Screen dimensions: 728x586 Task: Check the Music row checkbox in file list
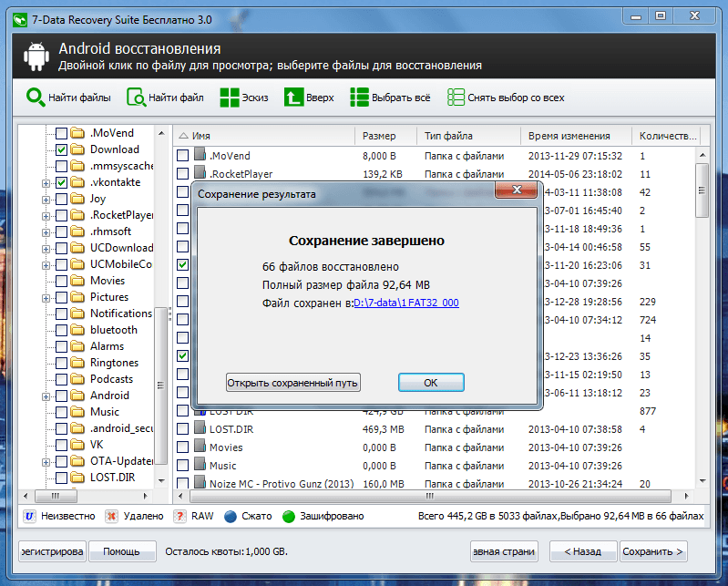182,466
